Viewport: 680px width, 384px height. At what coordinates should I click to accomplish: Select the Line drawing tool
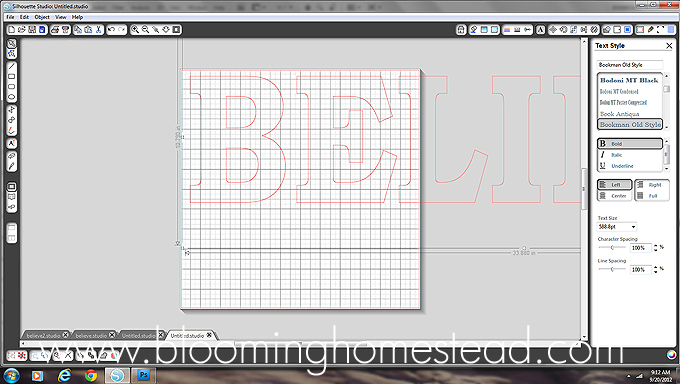(12, 66)
